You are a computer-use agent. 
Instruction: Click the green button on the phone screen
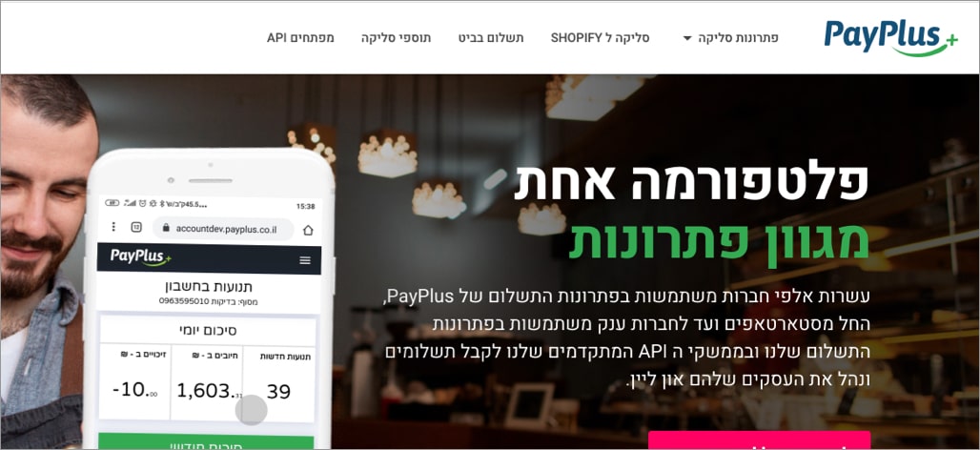[x=206, y=441]
